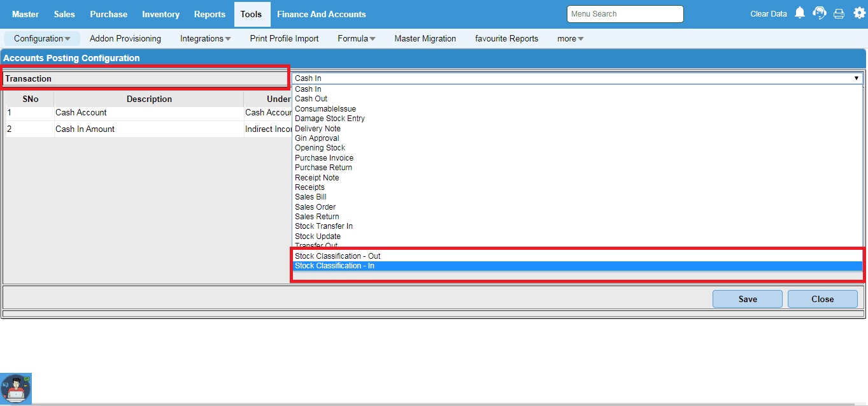This screenshot has height=406, width=868.
Task: Open Addon Provisioning
Action: (x=125, y=39)
